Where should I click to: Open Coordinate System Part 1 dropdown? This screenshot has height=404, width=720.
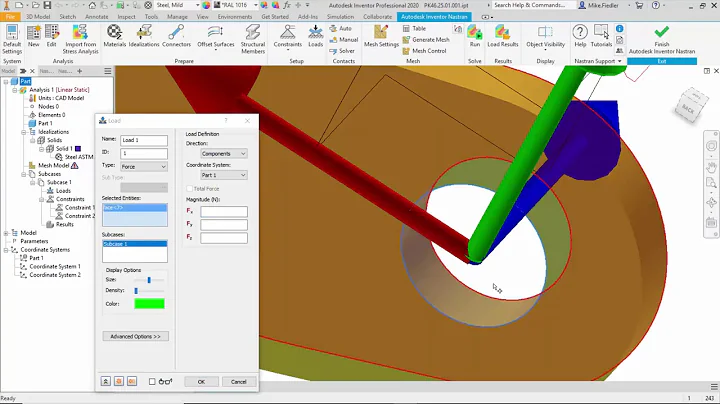(x=224, y=175)
